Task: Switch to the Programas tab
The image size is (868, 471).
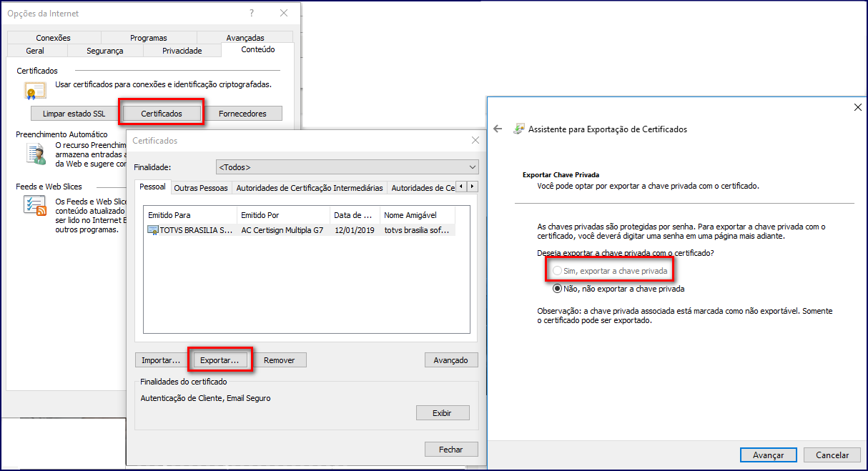Action: [149, 38]
